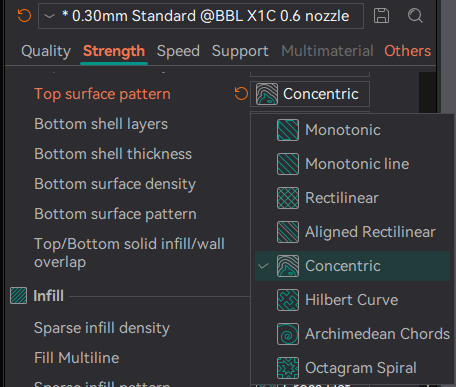Click the Octagram Spiral pattern icon
The width and height of the screenshot is (456, 387).
tap(288, 368)
